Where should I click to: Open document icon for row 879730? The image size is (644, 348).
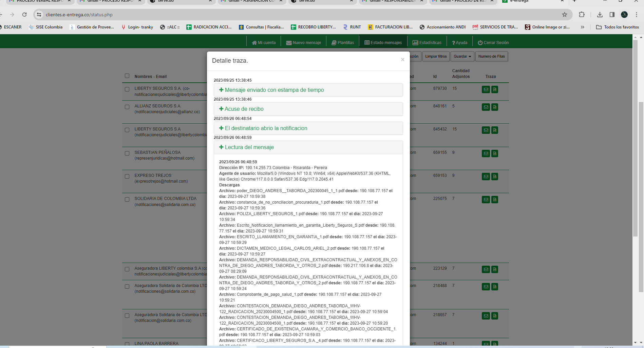point(495,89)
